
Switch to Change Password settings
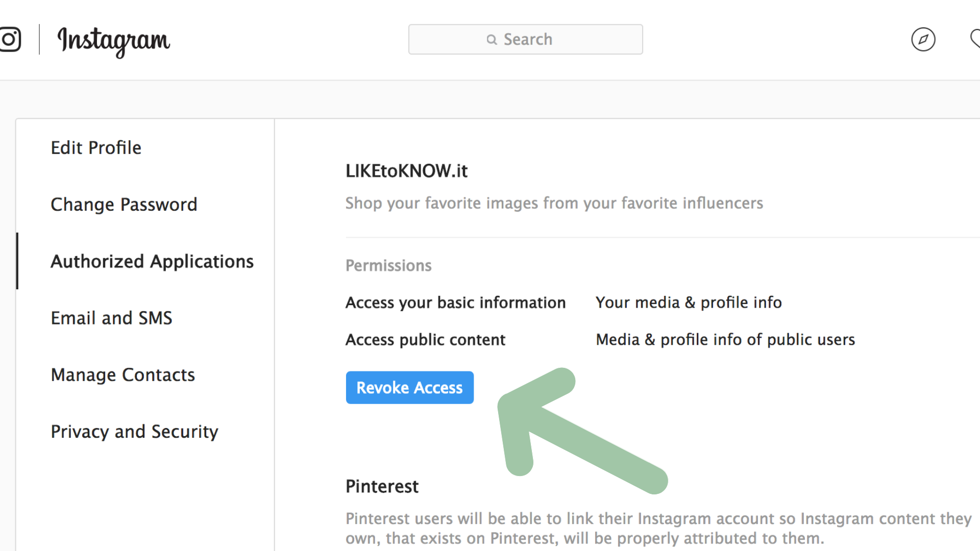click(x=124, y=204)
